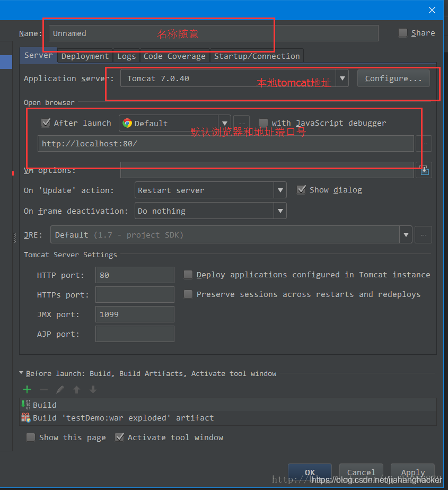The image size is (448, 490).
Task: Enable with JavaScript debugger checkbox
Action: click(263, 123)
